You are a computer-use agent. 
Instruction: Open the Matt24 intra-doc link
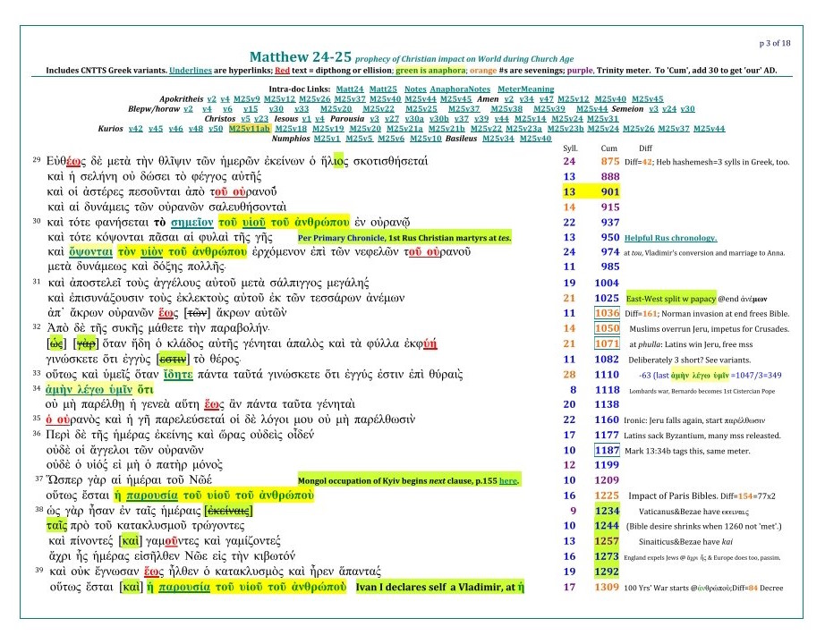click(350, 89)
